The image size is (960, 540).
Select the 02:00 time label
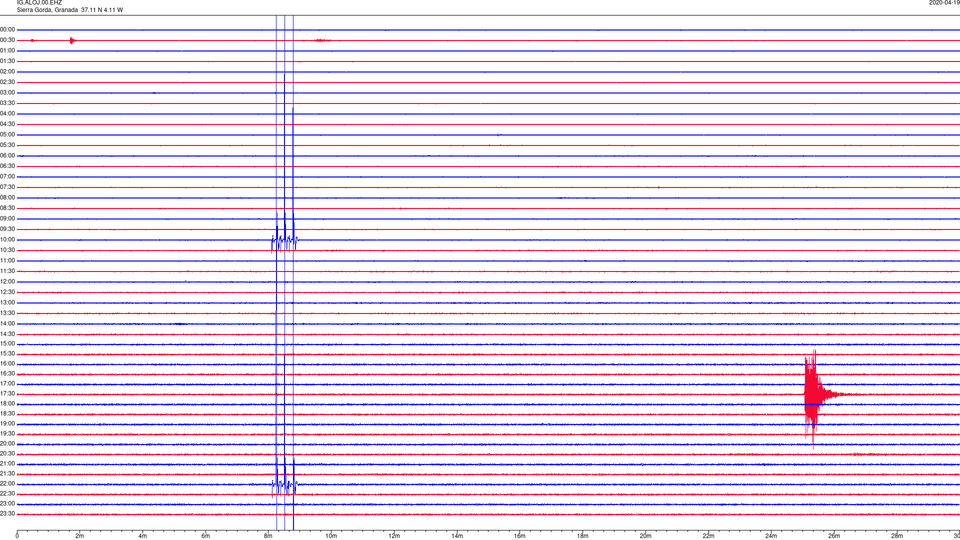pyautogui.click(x=7, y=72)
